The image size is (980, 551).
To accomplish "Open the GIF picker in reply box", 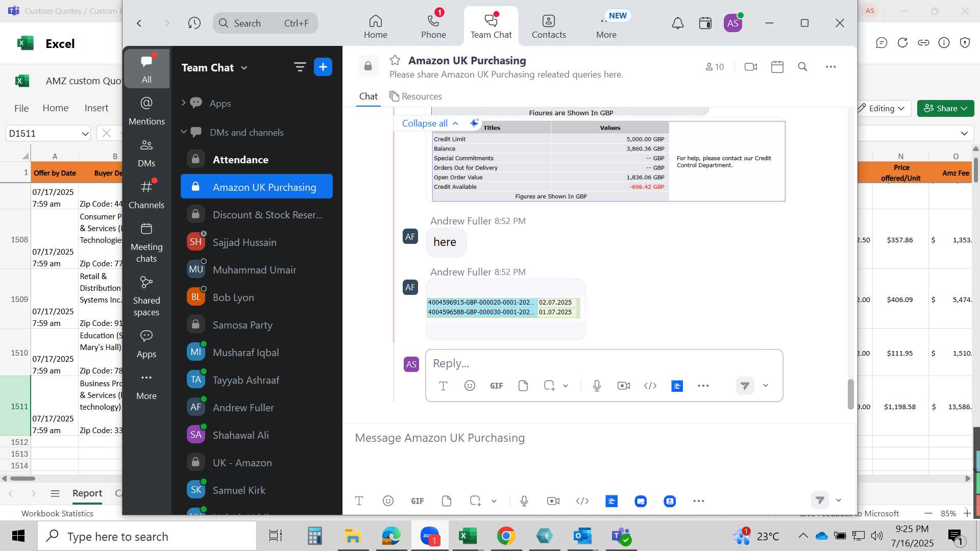I will pos(497,386).
